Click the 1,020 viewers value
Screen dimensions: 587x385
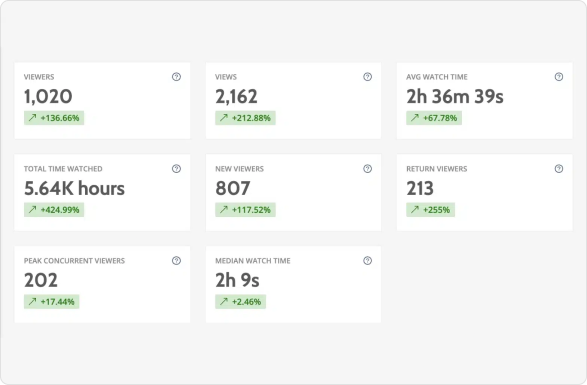click(x=48, y=97)
